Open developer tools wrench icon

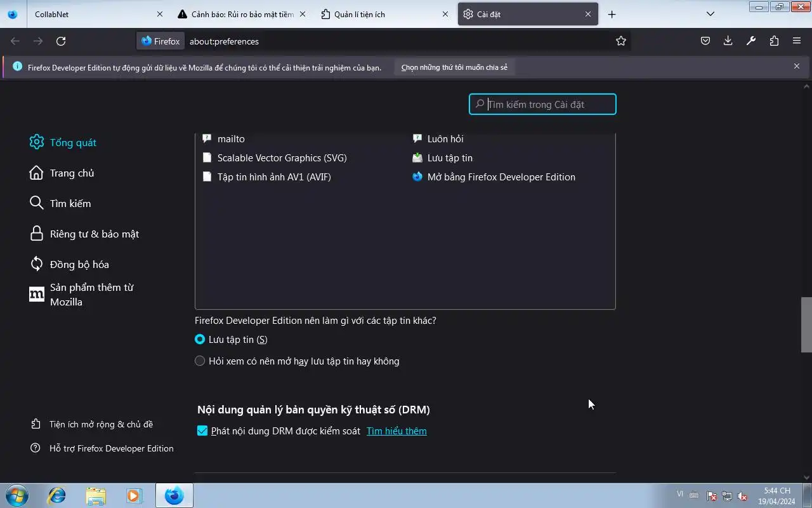tap(751, 41)
